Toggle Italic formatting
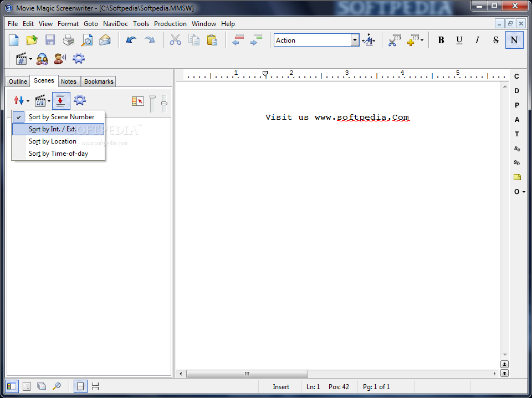This screenshot has height=398, width=532. pyautogui.click(x=477, y=40)
